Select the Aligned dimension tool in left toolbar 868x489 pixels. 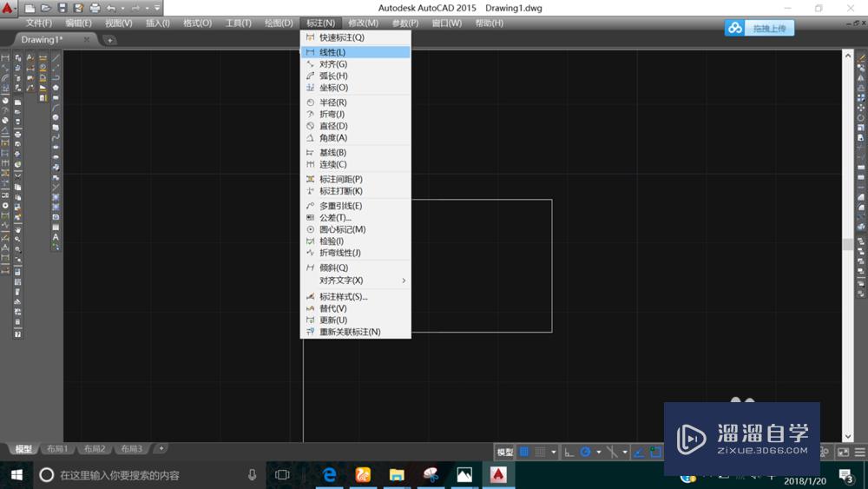tap(5, 68)
